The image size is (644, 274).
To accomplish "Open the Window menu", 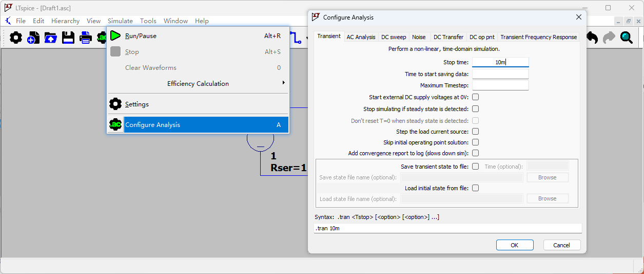I will pyautogui.click(x=175, y=21).
